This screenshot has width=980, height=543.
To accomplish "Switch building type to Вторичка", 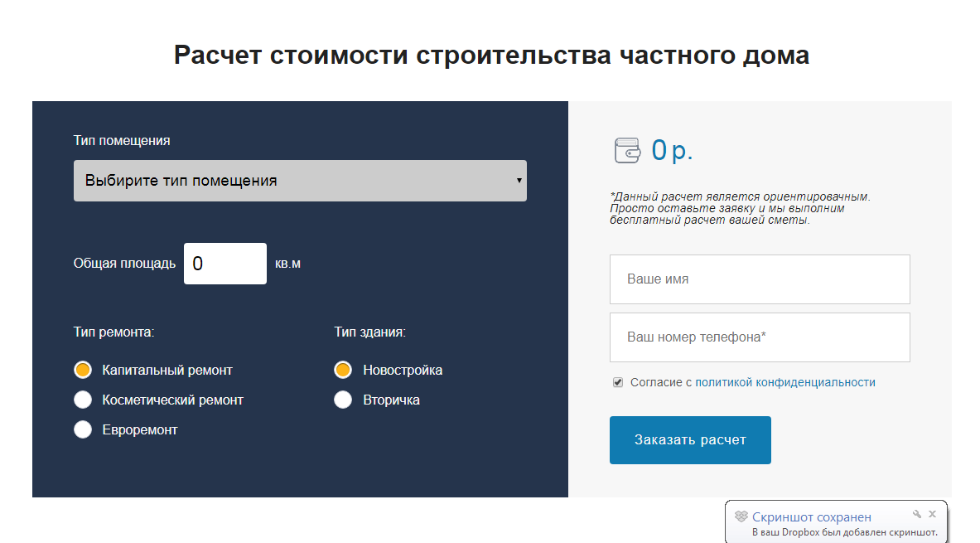I will pyautogui.click(x=343, y=400).
